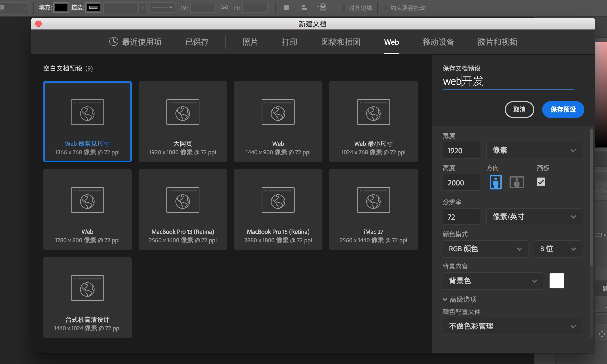607x364 pixels.
Task: Click the path alignment icon in the options bar
Action: pos(304,8)
